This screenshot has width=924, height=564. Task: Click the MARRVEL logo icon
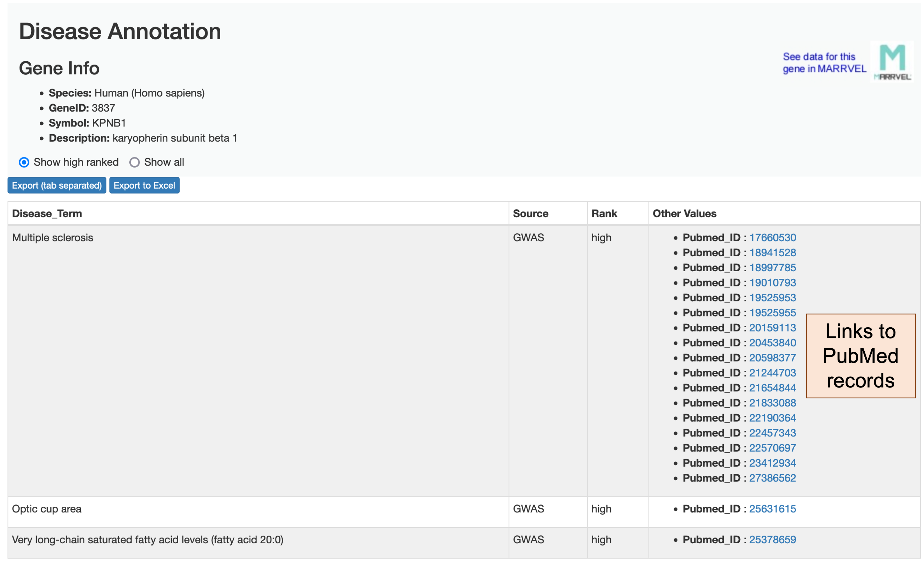pos(892,62)
